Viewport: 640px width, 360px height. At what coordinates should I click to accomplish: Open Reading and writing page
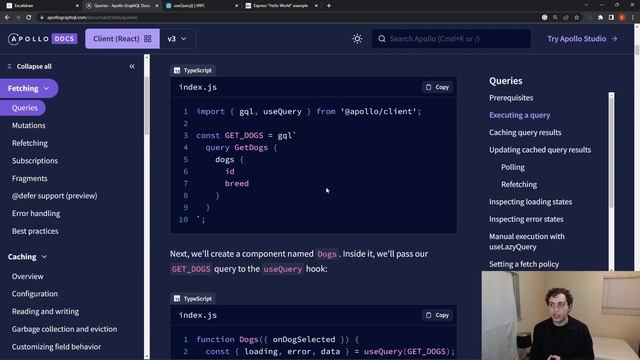pyautogui.click(x=45, y=311)
